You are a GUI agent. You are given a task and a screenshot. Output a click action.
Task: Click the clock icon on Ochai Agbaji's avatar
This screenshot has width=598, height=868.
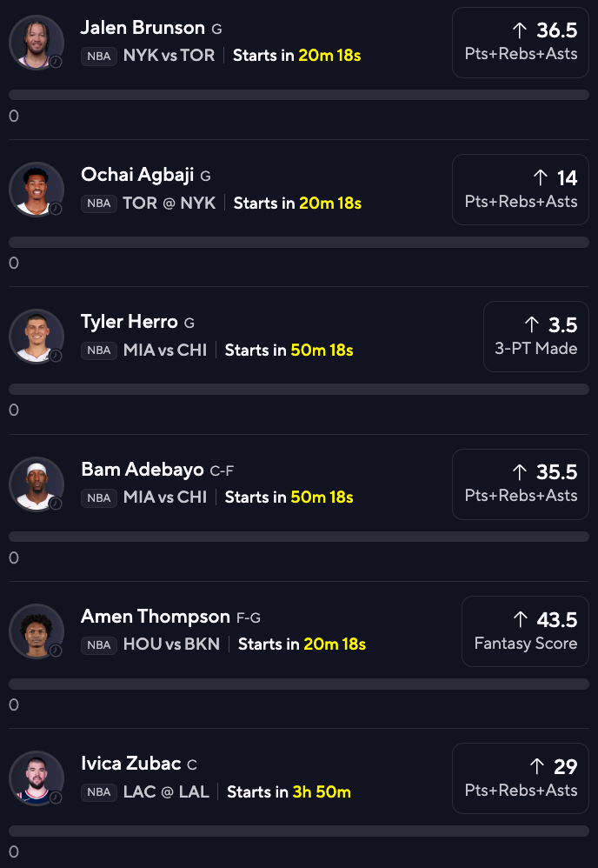(56, 209)
